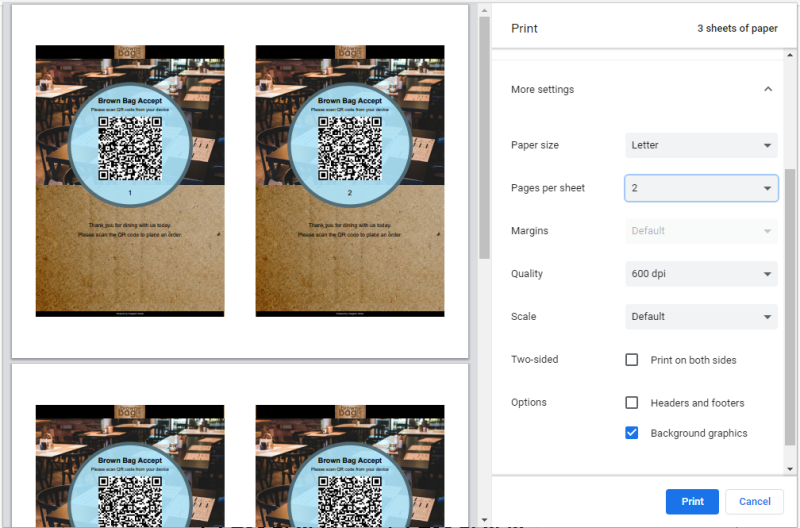Click the third page thumbnail in second sheet

click(130, 465)
